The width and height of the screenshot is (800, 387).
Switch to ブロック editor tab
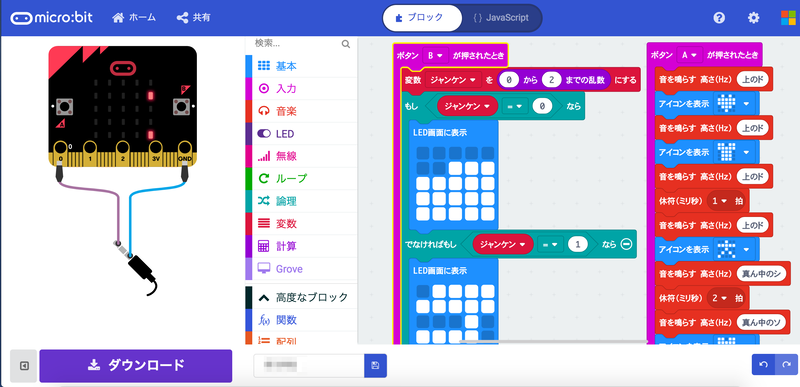(421, 18)
